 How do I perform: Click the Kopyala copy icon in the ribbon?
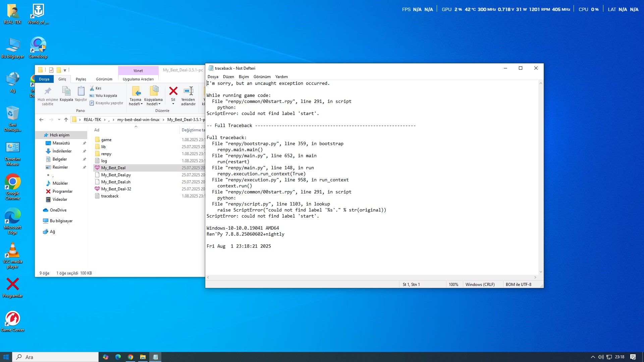[x=66, y=91]
